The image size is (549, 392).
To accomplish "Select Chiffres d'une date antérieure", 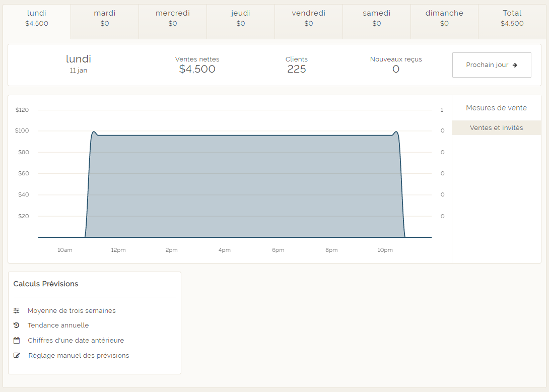I will pos(76,341).
